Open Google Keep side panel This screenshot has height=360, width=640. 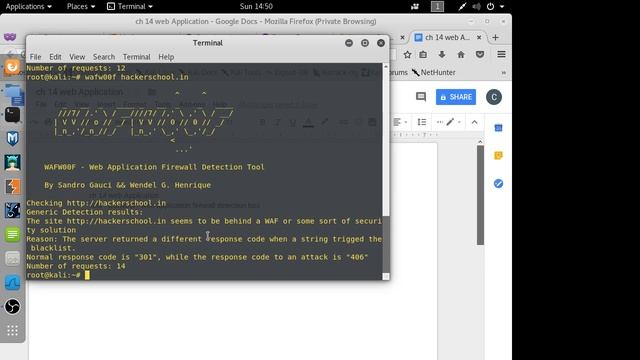pos(498,156)
